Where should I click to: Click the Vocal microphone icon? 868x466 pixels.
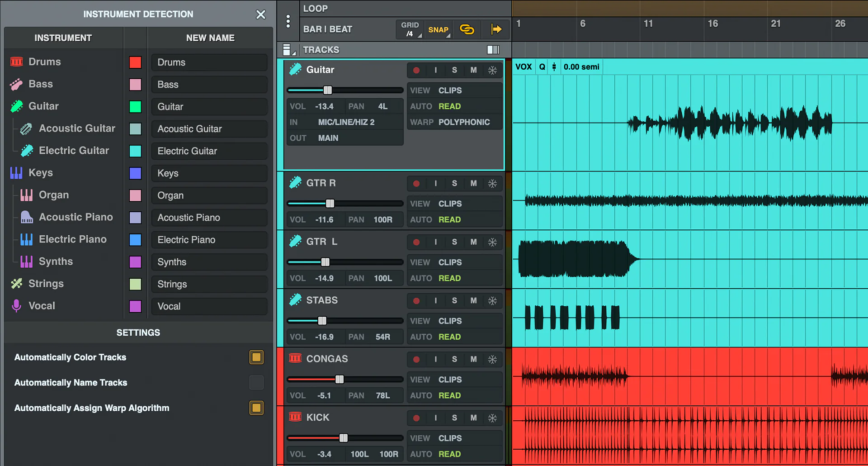click(16, 306)
